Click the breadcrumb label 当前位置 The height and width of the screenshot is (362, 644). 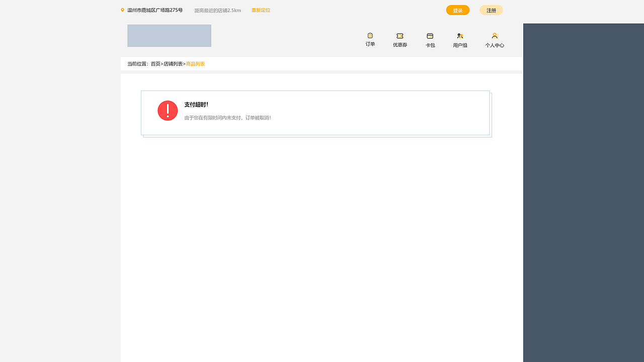136,64
